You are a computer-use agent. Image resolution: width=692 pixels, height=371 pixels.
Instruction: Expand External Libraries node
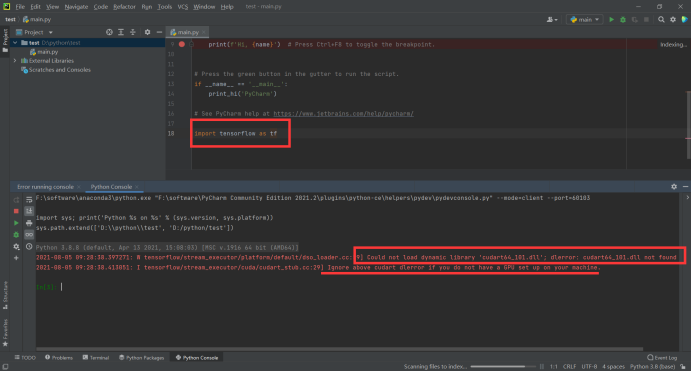15,61
